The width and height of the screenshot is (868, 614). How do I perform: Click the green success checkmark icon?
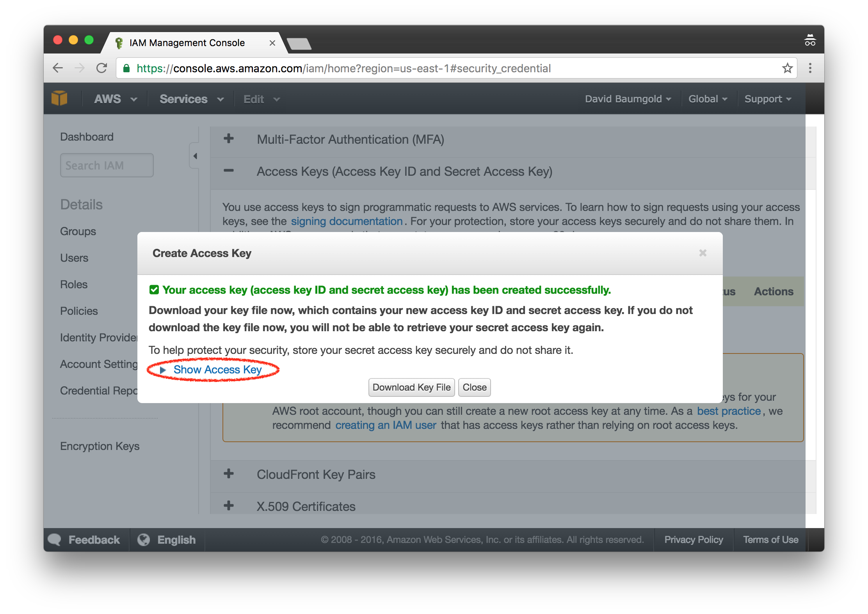click(x=154, y=290)
